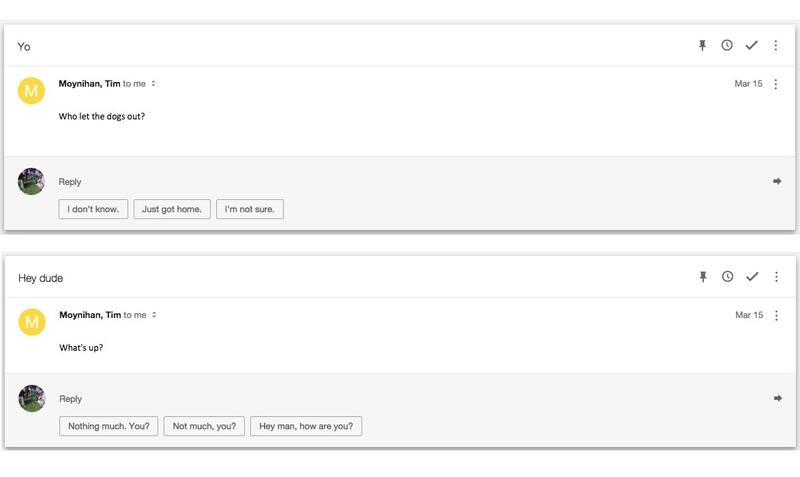
Task: Open more options for "Yo" conversation header
Action: [x=776, y=46]
